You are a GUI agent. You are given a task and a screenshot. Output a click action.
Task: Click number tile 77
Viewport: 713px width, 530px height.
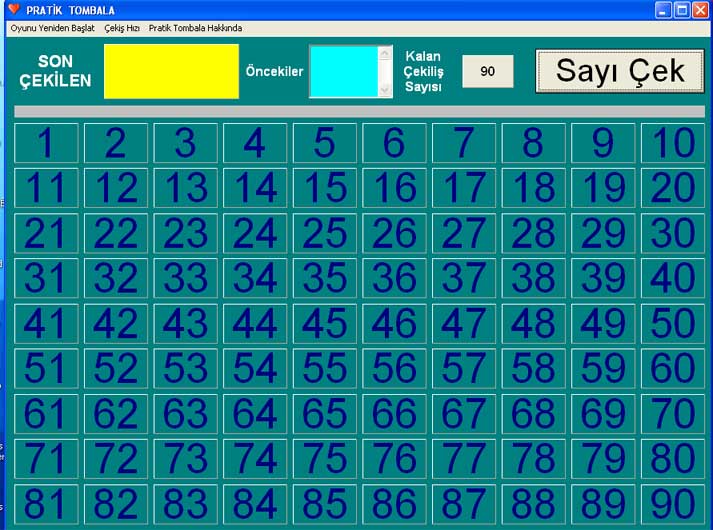(x=464, y=459)
